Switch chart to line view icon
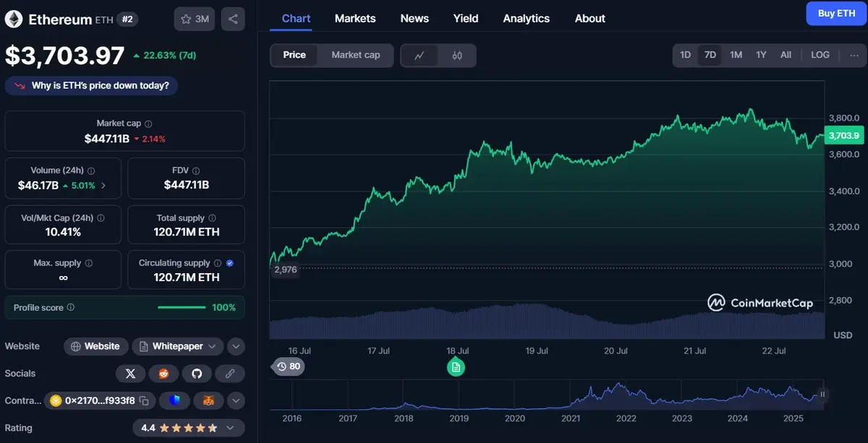The height and width of the screenshot is (443, 868). pos(420,55)
